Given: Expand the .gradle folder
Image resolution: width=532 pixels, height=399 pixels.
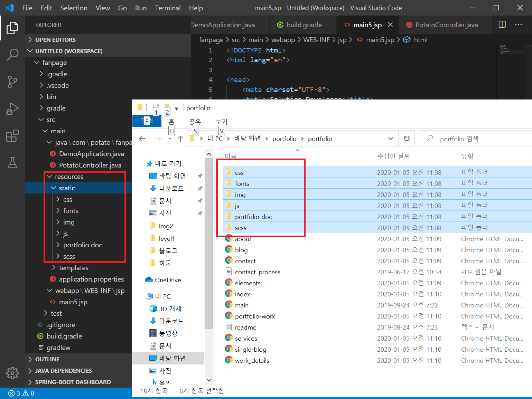Looking at the screenshot, I should [41, 74].
